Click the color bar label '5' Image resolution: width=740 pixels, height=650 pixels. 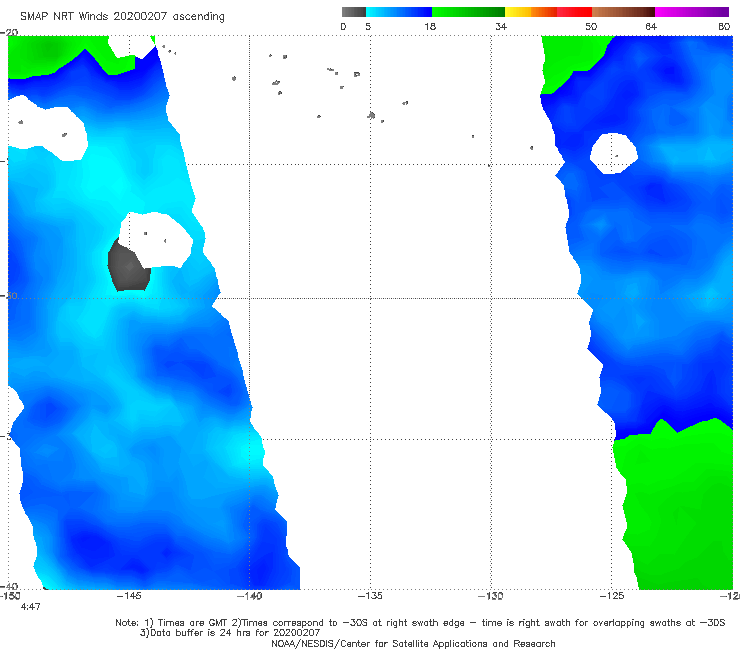tap(368, 26)
